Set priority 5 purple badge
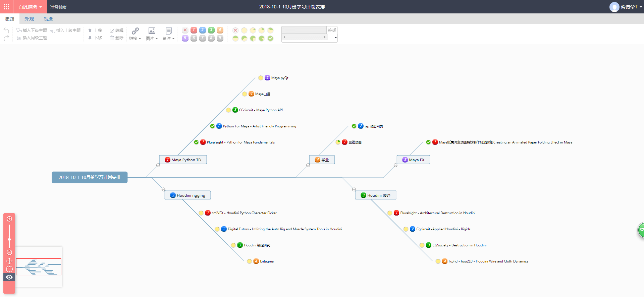Image resolution: width=644 pixels, height=297 pixels. click(185, 38)
